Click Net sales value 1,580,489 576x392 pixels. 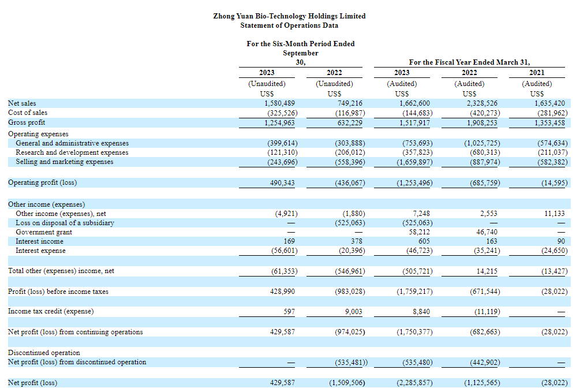[x=279, y=103]
